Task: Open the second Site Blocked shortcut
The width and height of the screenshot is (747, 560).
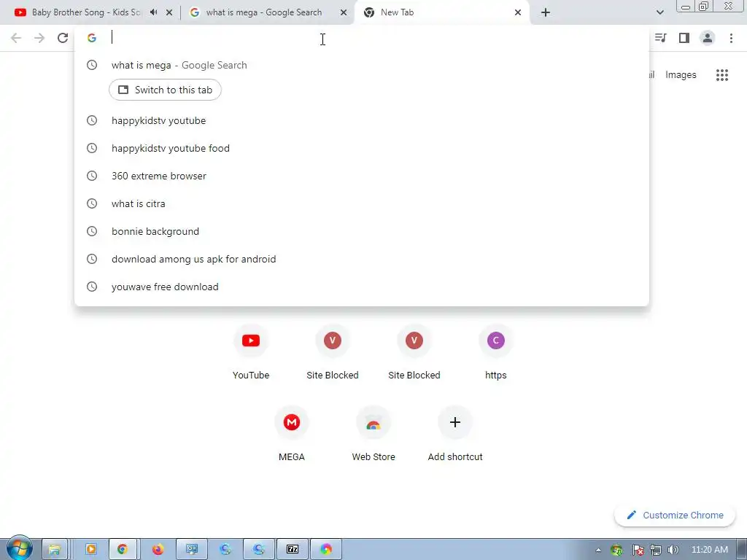Action: (x=414, y=352)
